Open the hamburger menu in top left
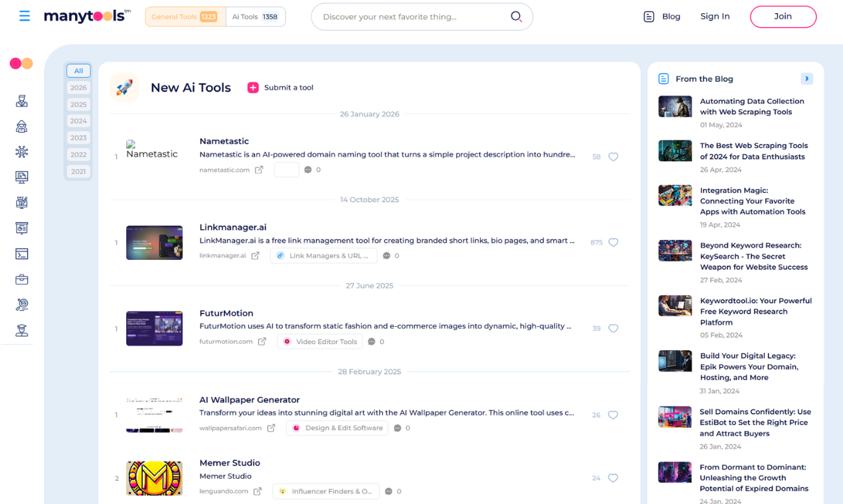Image resolution: width=843 pixels, height=504 pixels. pyautogui.click(x=25, y=16)
